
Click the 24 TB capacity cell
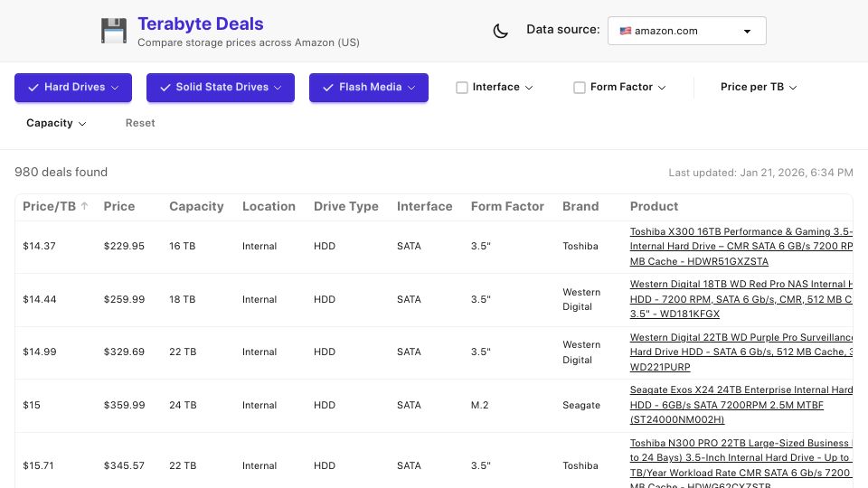tap(183, 405)
